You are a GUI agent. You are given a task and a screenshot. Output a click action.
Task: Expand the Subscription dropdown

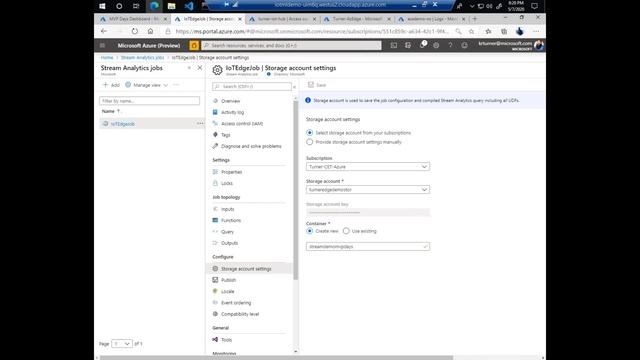tap(368, 167)
